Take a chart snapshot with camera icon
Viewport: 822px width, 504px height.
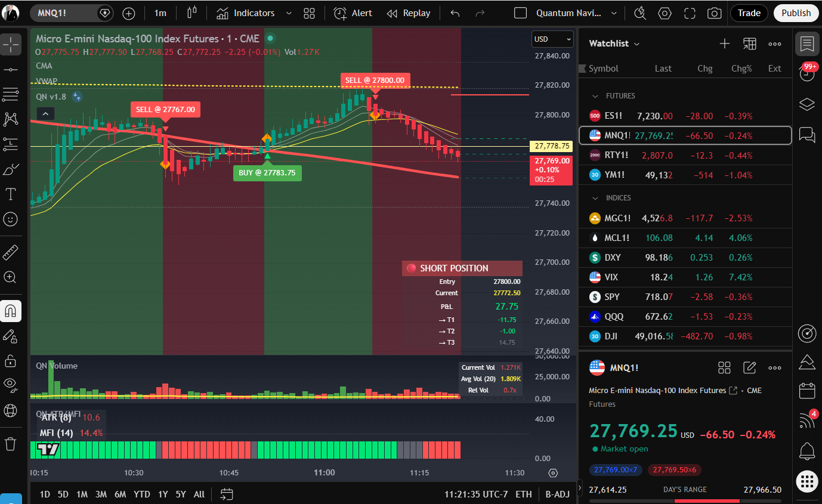[x=714, y=13]
